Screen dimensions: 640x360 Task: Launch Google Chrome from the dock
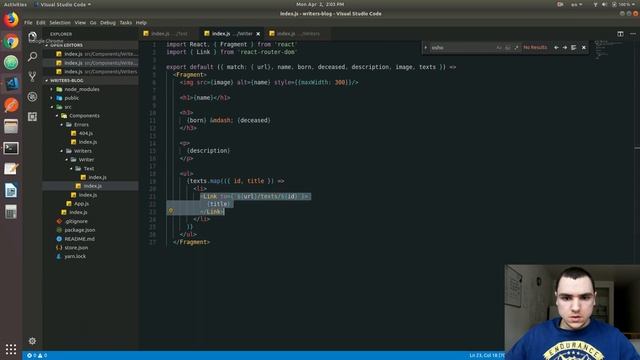pos(11,41)
